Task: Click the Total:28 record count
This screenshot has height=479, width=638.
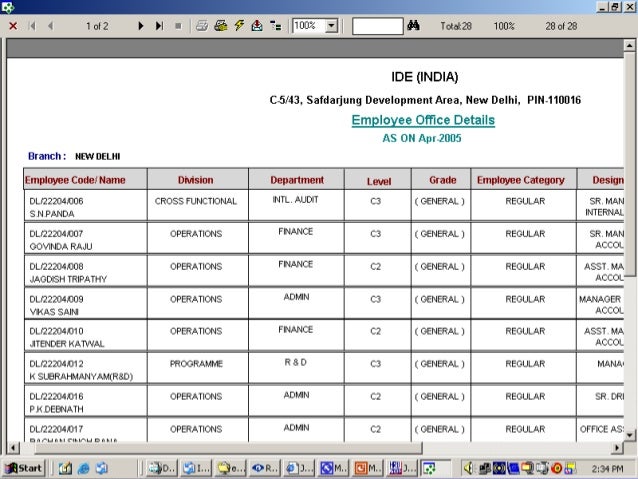Action: click(x=456, y=26)
